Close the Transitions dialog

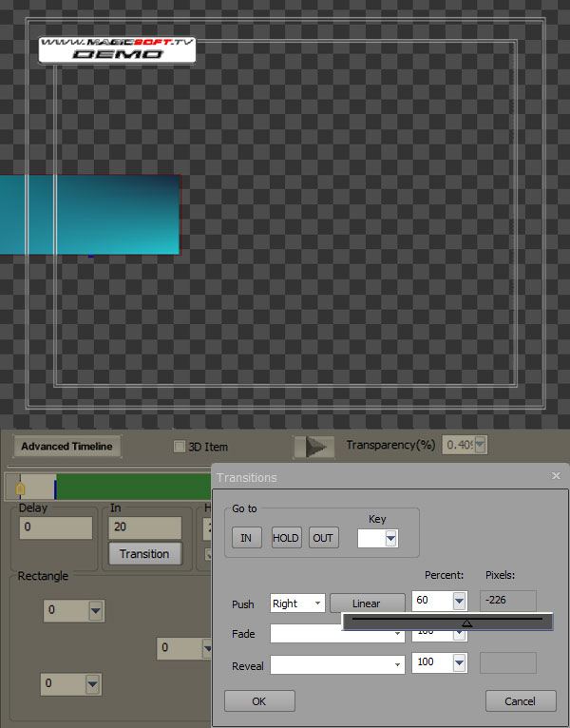tap(556, 476)
